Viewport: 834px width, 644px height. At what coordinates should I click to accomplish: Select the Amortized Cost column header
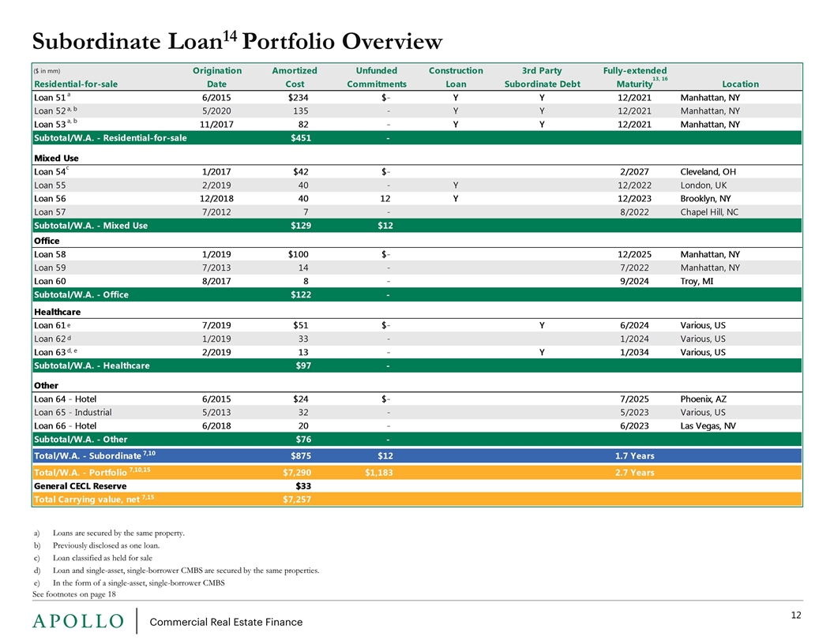294,77
